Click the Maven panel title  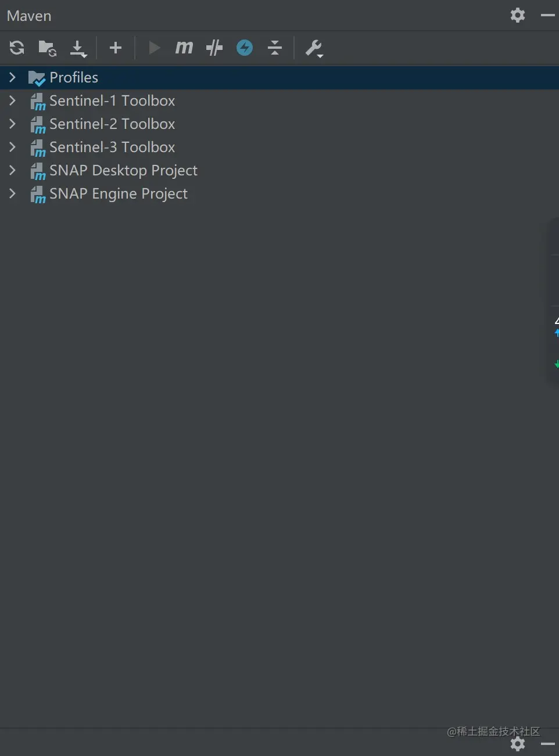click(x=29, y=16)
